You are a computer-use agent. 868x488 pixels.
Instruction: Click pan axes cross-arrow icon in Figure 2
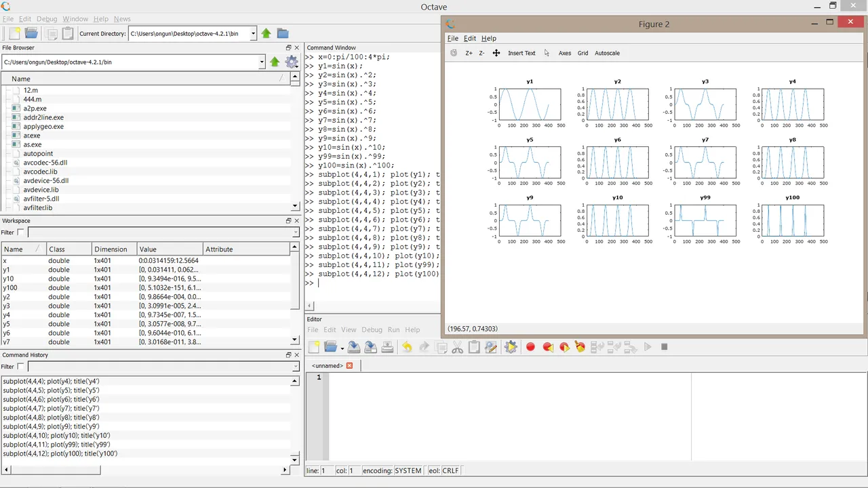click(x=496, y=53)
